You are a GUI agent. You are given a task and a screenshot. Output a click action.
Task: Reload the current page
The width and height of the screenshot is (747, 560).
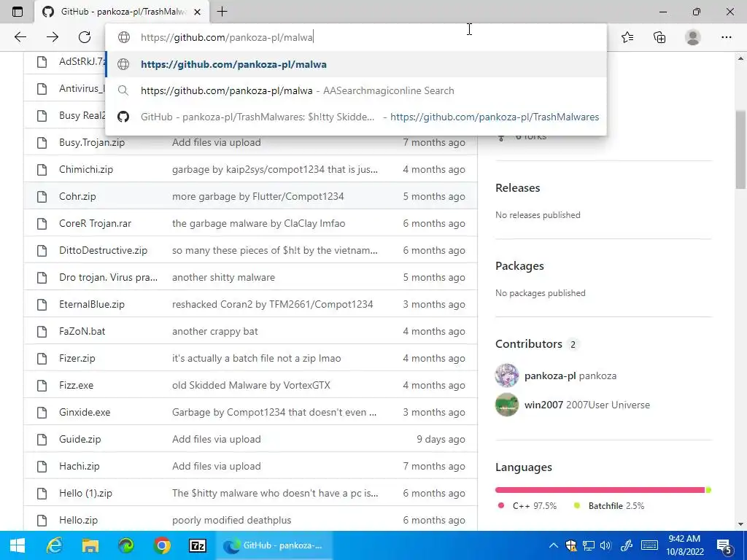pos(85,37)
